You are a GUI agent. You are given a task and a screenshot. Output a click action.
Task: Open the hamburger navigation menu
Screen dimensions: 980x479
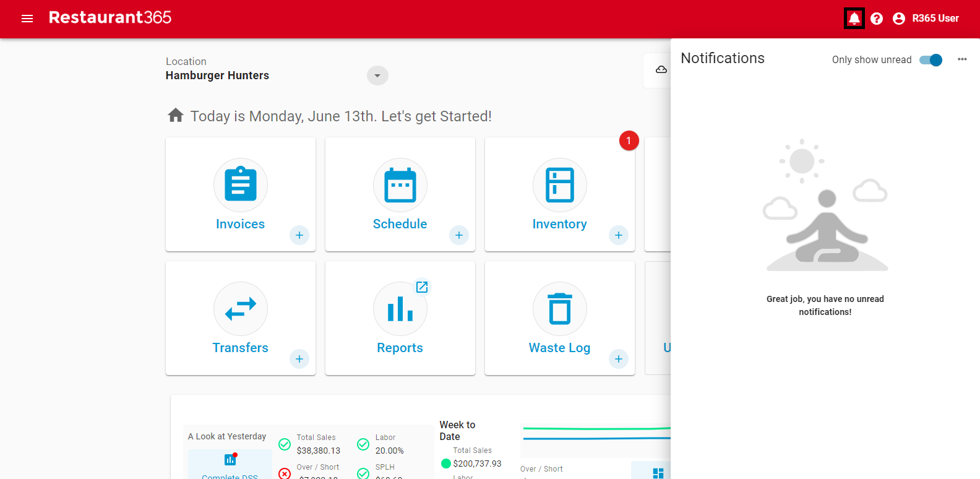[27, 19]
